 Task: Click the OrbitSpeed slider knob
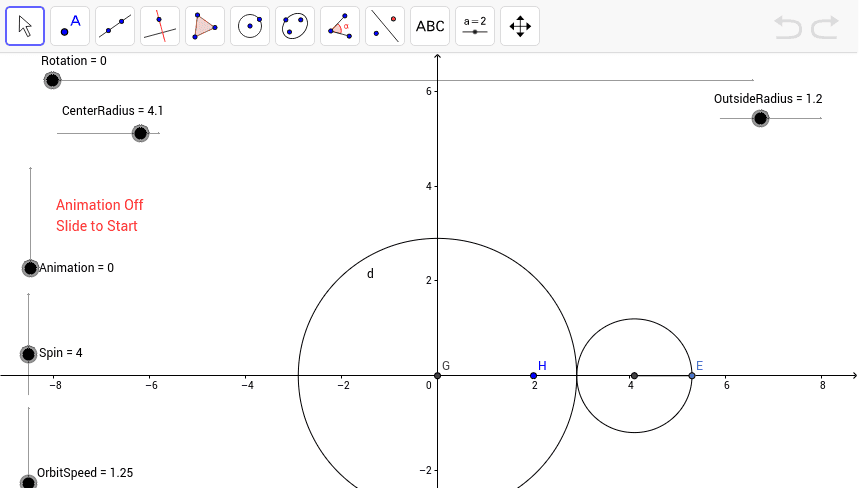pos(28,482)
